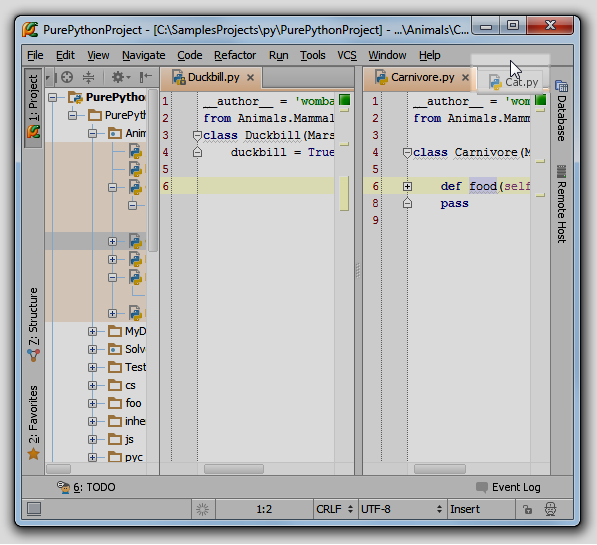Expand the folded food method in Carnivore.py

(407, 186)
